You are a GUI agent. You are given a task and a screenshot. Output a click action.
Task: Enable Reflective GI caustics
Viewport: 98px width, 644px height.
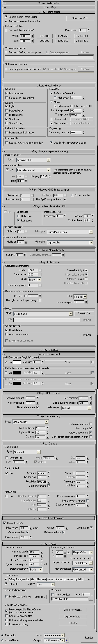[18, 216]
